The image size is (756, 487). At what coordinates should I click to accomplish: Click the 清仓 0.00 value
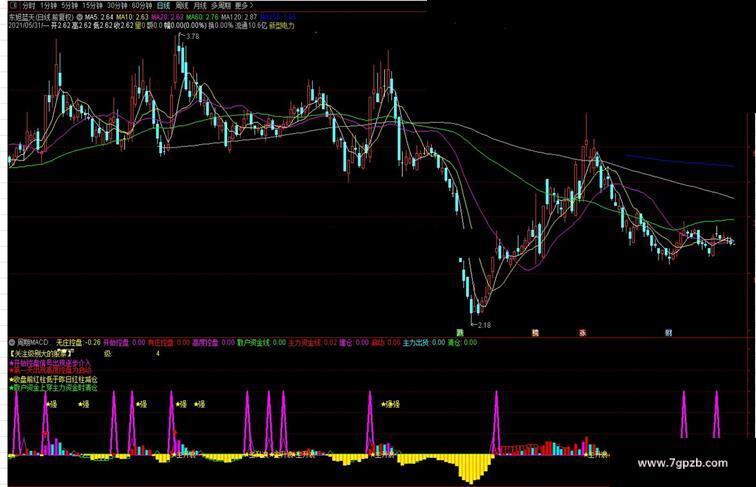coord(462,342)
